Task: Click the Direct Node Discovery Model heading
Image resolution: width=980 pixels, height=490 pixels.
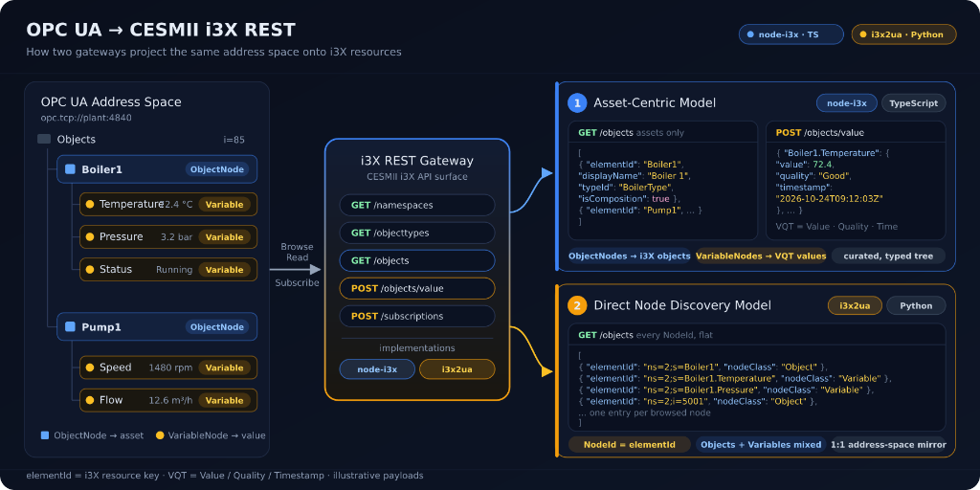Action: point(681,305)
